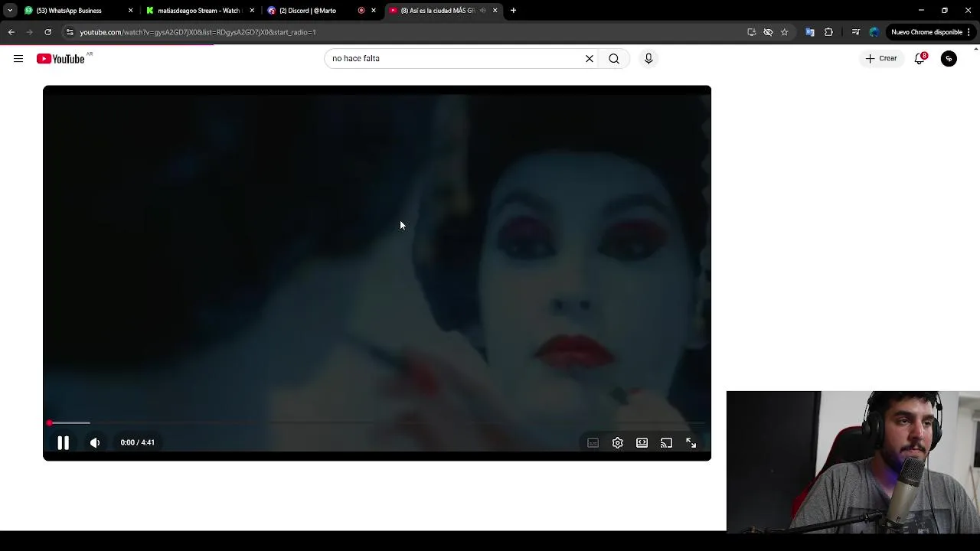Close the Discord tab

pyautogui.click(x=374, y=11)
